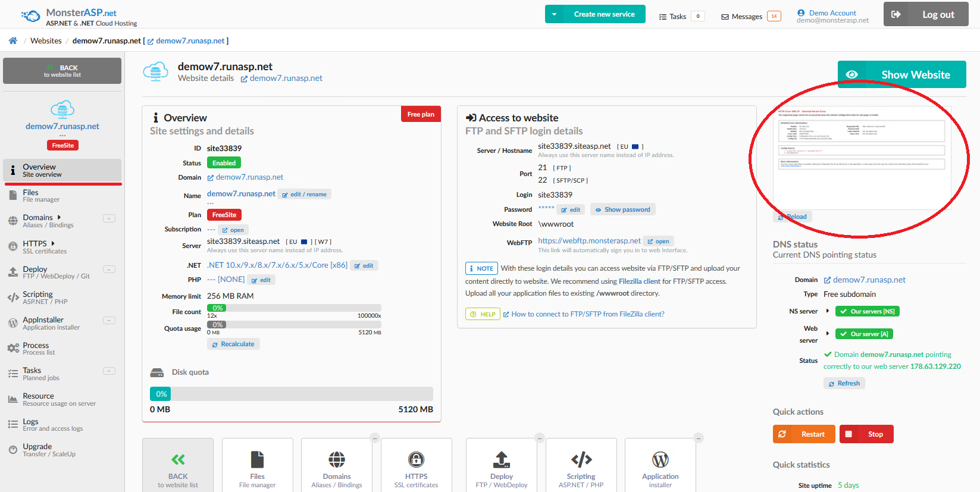980x492 pixels.
Task: Open the Scripting ASP.NET/PHP tile
Action: 581,459
